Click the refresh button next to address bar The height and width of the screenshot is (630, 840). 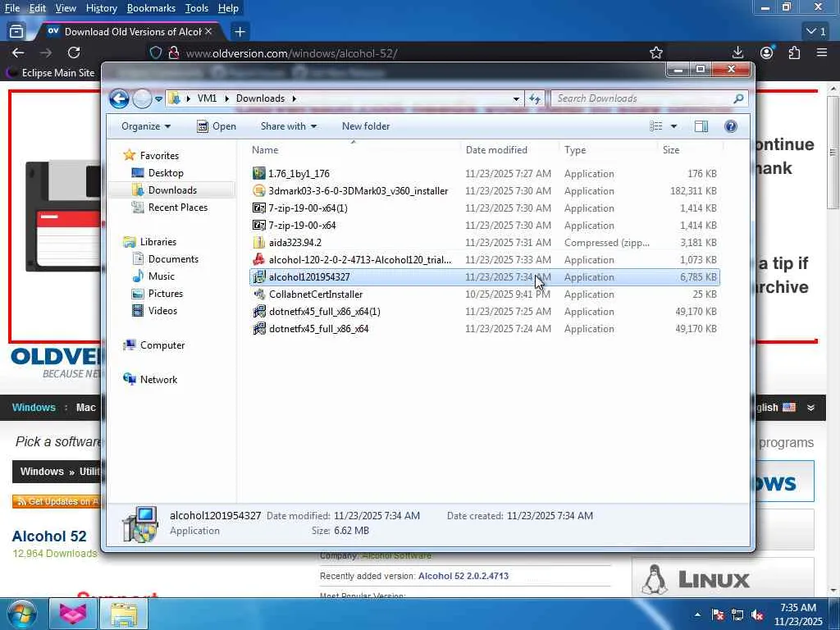(x=535, y=98)
